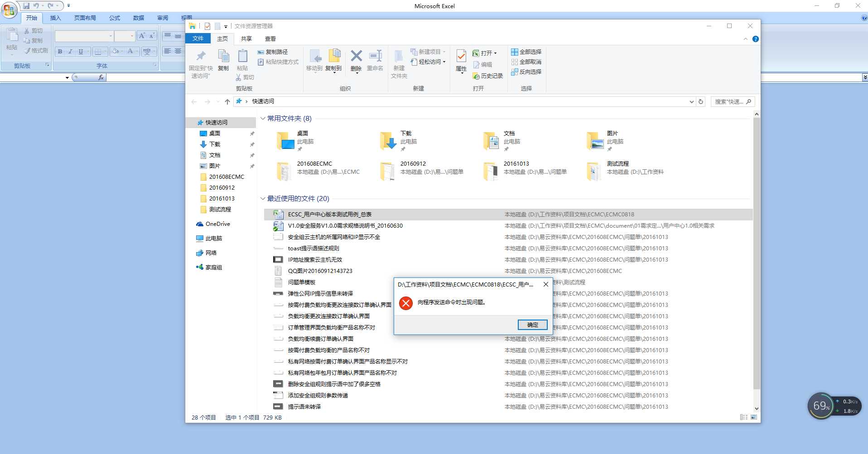Screen dimensions: 868x454
Task: Click Select all in ribbon
Action: click(x=526, y=52)
